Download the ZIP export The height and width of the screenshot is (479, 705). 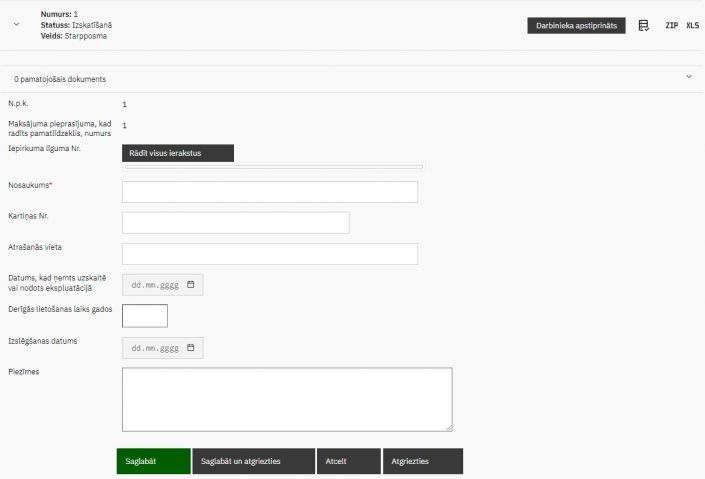(x=671, y=25)
